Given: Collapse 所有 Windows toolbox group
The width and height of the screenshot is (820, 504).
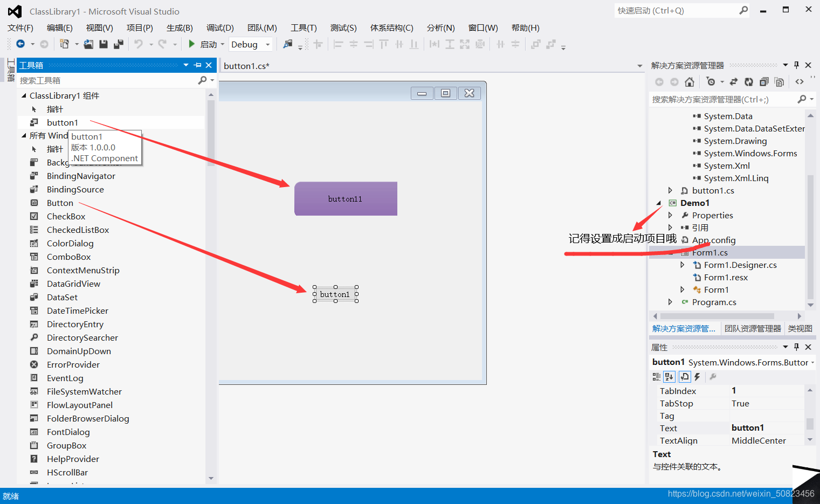Looking at the screenshot, I should pyautogui.click(x=24, y=135).
